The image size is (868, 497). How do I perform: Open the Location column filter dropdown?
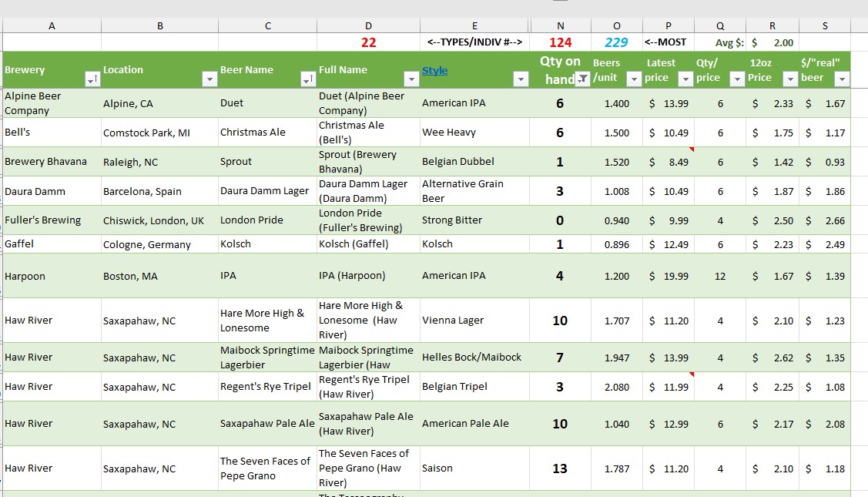(x=209, y=79)
